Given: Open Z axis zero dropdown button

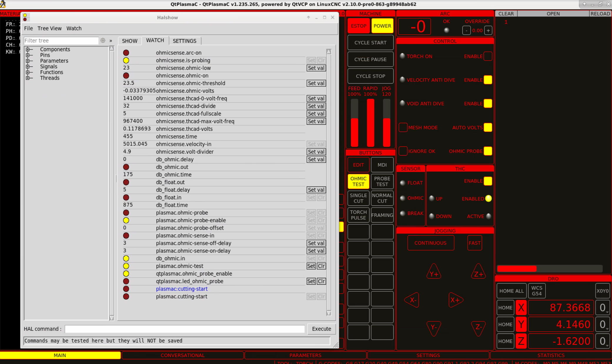Looking at the screenshot, I should pyautogui.click(x=603, y=341).
